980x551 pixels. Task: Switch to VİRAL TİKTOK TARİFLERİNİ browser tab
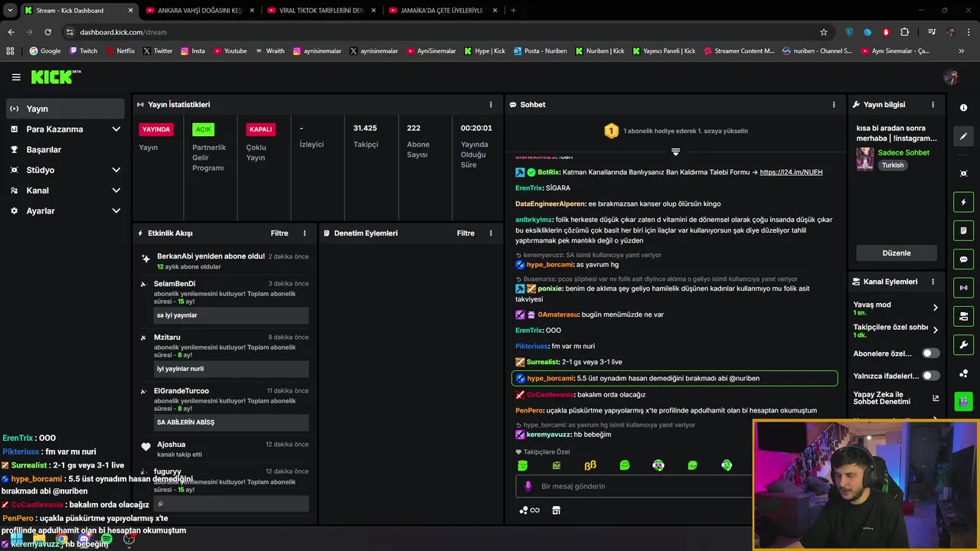[x=322, y=10]
